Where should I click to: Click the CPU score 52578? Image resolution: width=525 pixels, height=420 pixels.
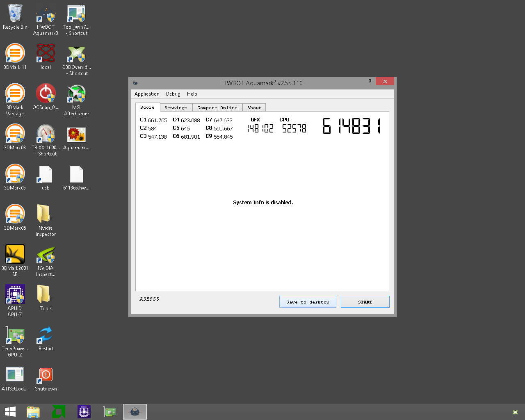tap(294, 128)
